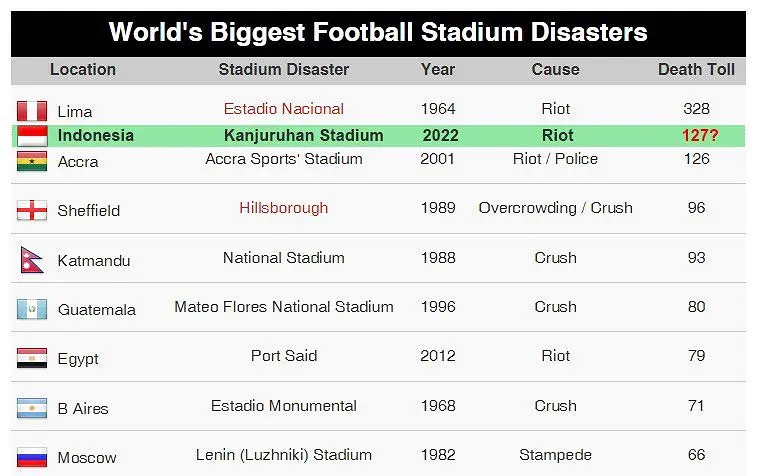The width and height of the screenshot is (758, 476).
Task: Click the Stadium Disaster column header
Action: (284, 70)
